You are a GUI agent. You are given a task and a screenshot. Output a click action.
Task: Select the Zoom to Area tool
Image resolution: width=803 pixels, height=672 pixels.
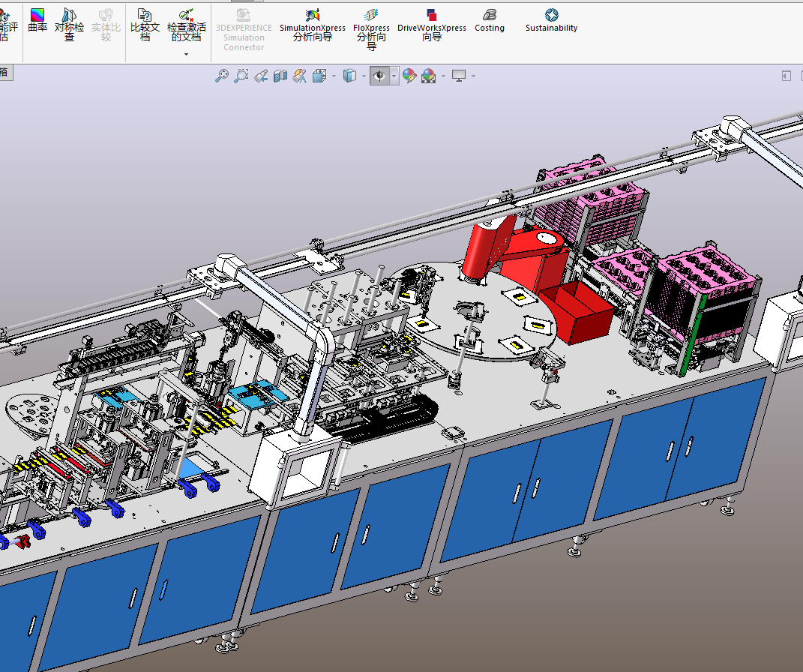coord(241,76)
